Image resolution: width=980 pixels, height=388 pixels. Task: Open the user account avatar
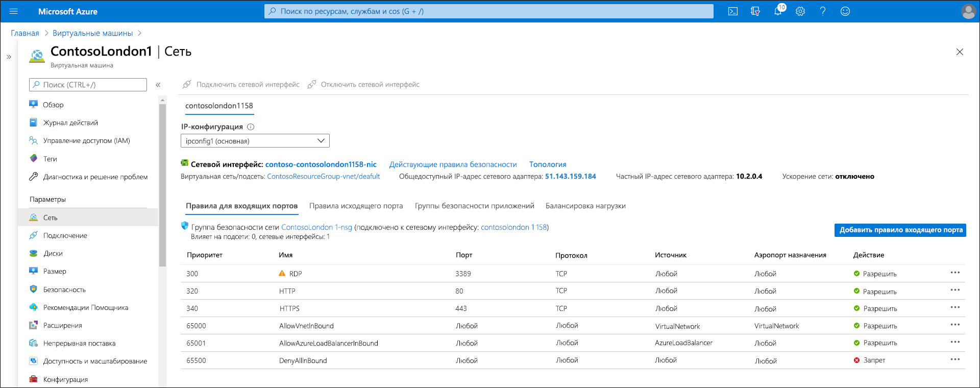click(968, 11)
